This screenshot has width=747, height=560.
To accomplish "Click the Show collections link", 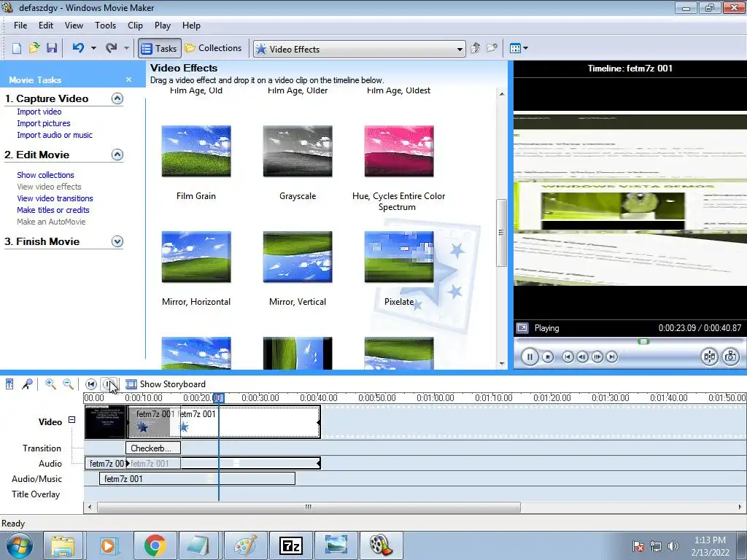I will [x=45, y=175].
